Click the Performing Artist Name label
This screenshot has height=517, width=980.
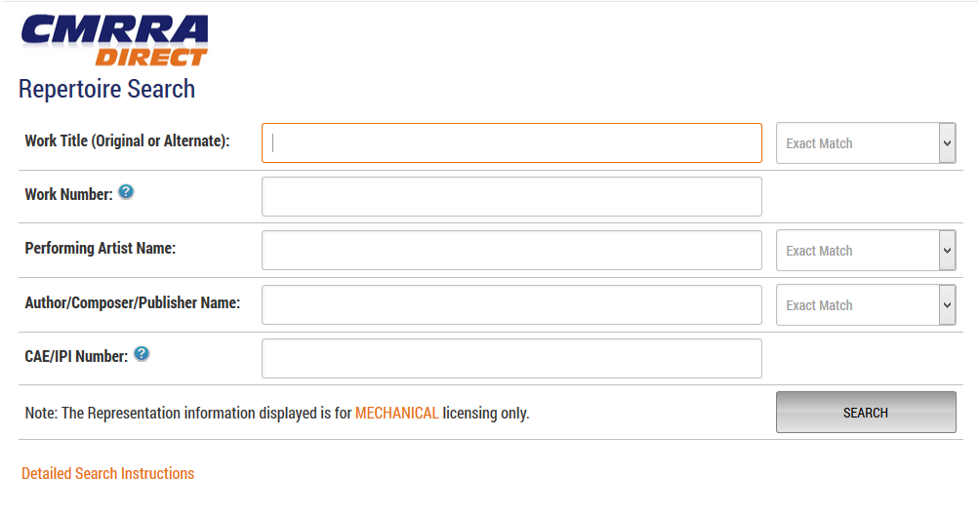pos(101,248)
